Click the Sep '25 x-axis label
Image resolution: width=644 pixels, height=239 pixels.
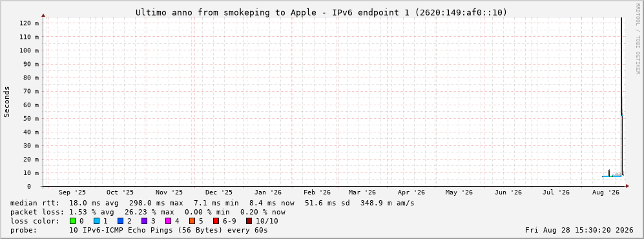72,192
